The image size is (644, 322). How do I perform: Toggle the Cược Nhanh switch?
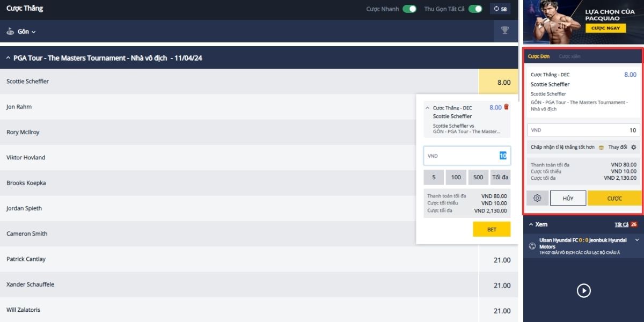410,9
